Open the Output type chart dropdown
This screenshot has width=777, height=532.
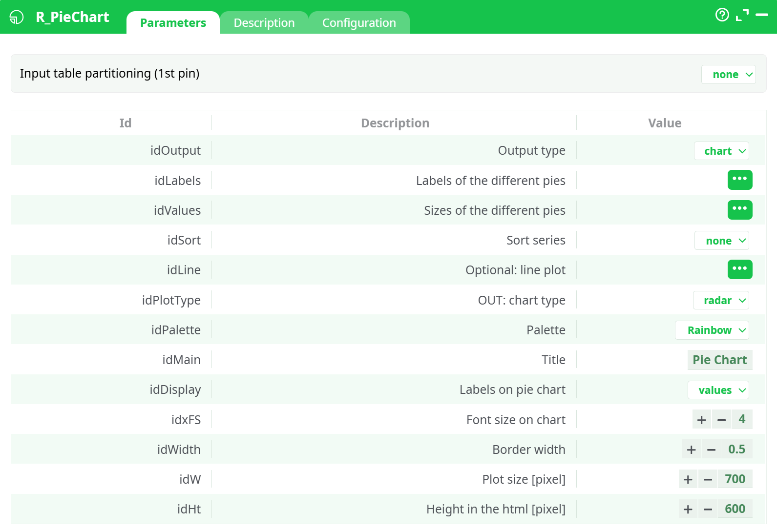pos(721,151)
